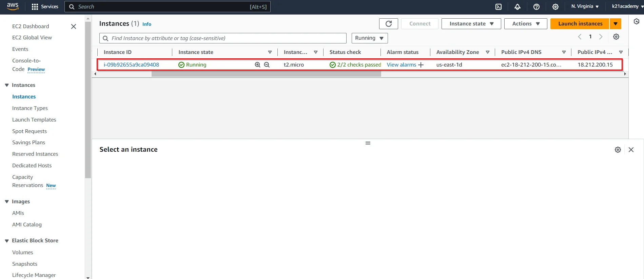Open the Running state filter dropdown

[x=369, y=38]
